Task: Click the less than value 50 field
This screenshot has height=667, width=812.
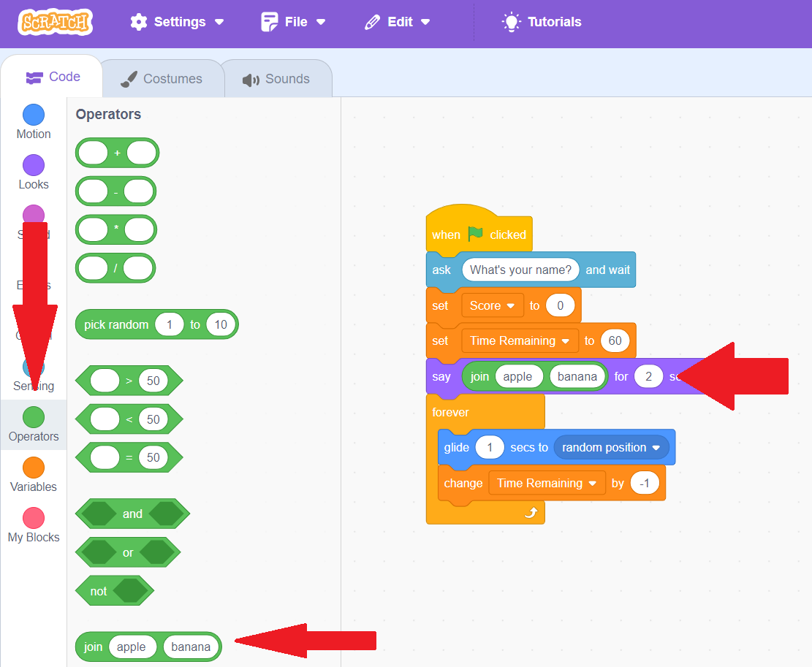Action: pyautogui.click(x=153, y=419)
